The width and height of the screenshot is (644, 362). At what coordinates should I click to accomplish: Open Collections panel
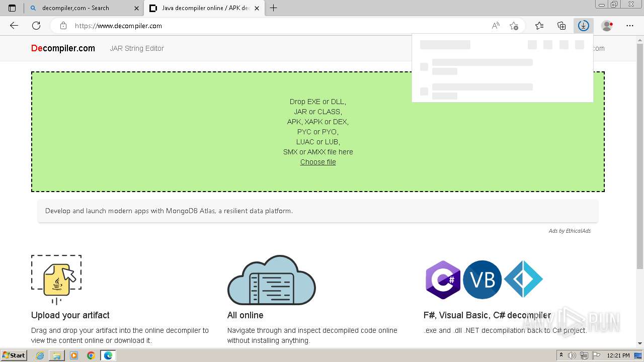561,26
